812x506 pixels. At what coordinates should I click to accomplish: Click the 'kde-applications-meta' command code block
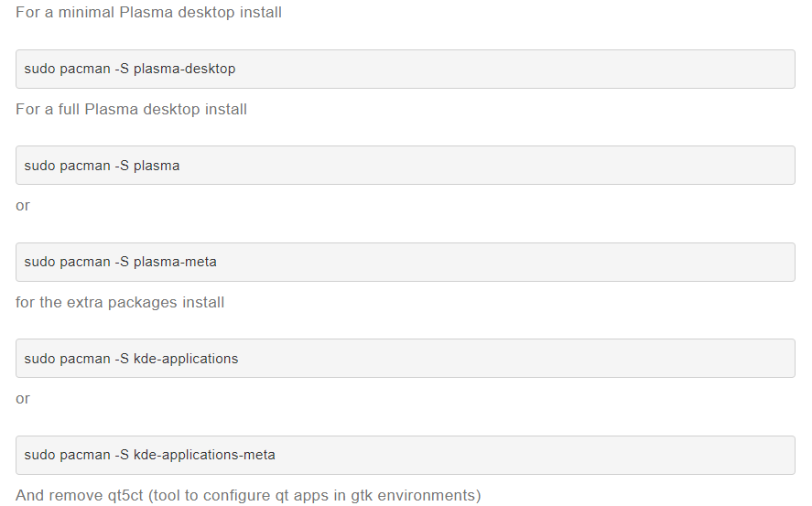405,455
